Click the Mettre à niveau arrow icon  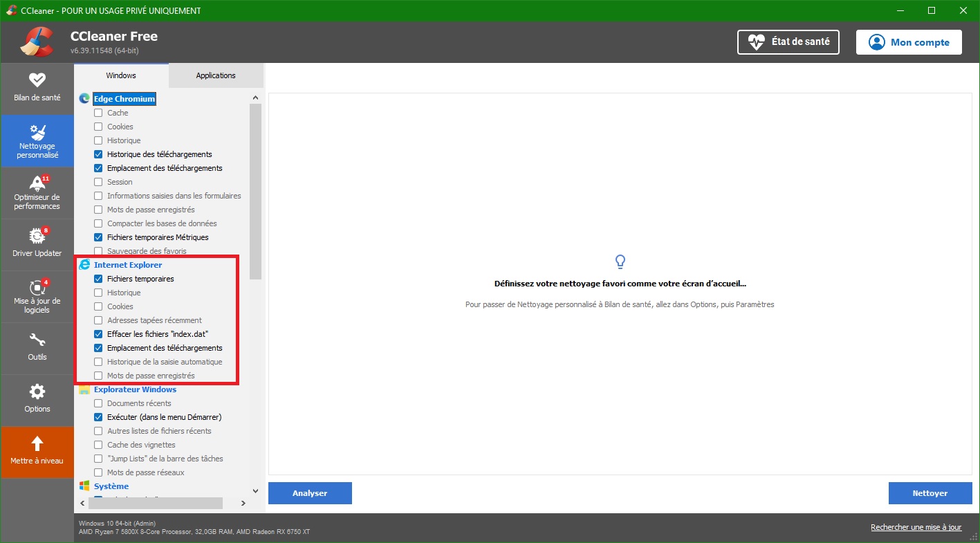coord(37,444)
